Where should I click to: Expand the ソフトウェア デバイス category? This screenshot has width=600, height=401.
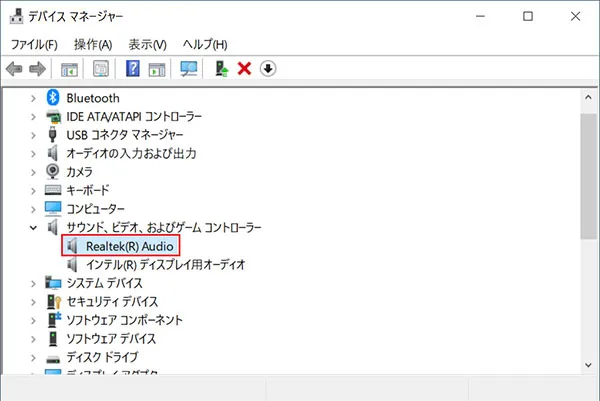[x=33, y=339]
